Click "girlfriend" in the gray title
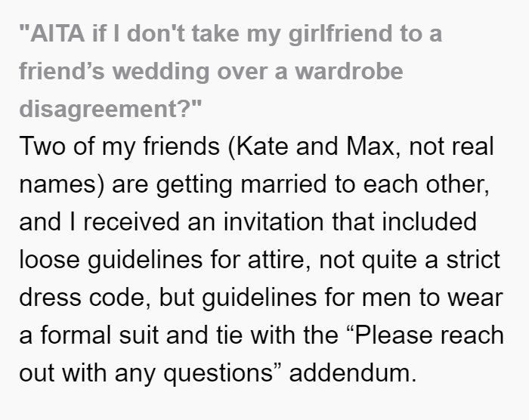 point(340,34)
